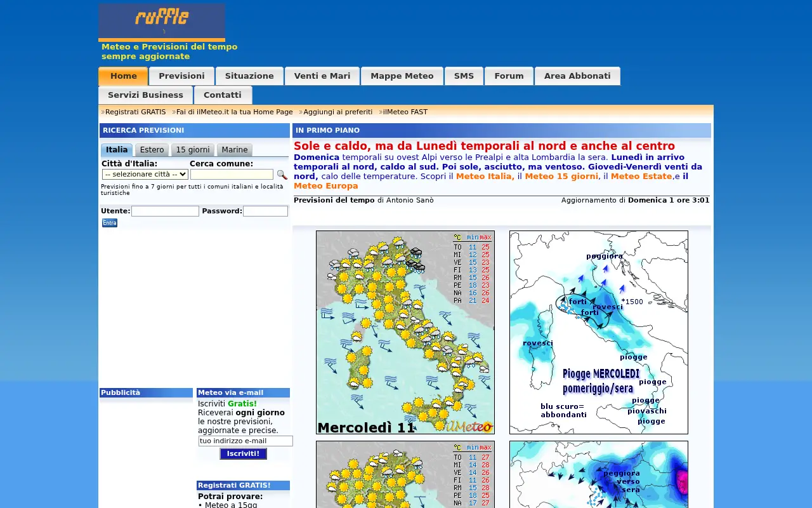Open the Meteo Italia link

click(485, 177)
